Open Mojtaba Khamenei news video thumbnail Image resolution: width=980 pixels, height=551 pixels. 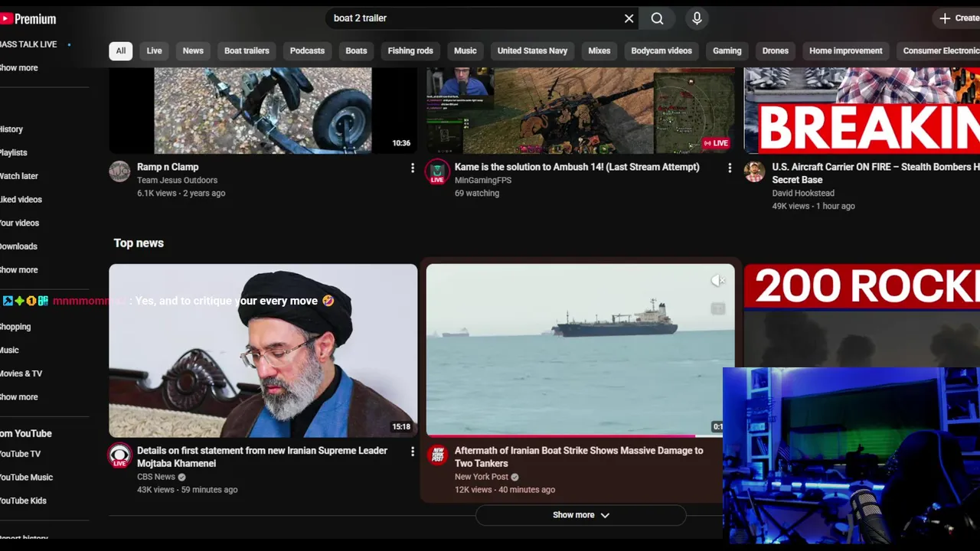[x=263, y=350]
